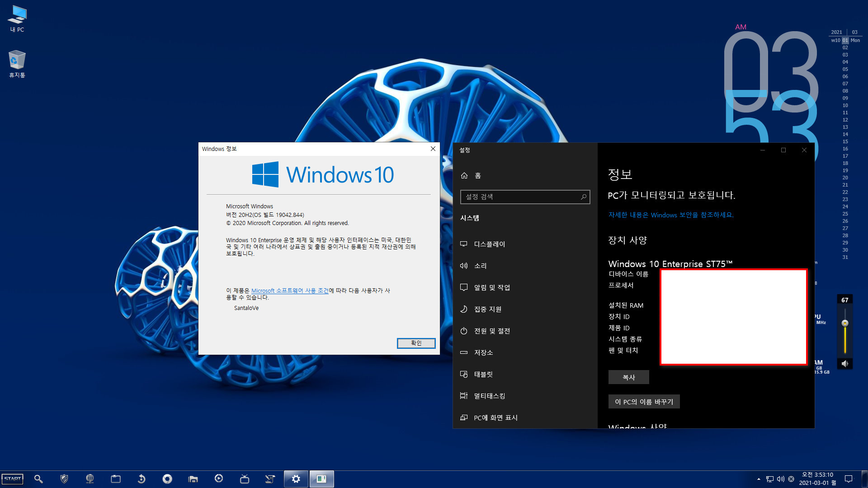Open the taskbar icon right of the TV
This screenshot has height=488, width=868.
tap(270, 479)
